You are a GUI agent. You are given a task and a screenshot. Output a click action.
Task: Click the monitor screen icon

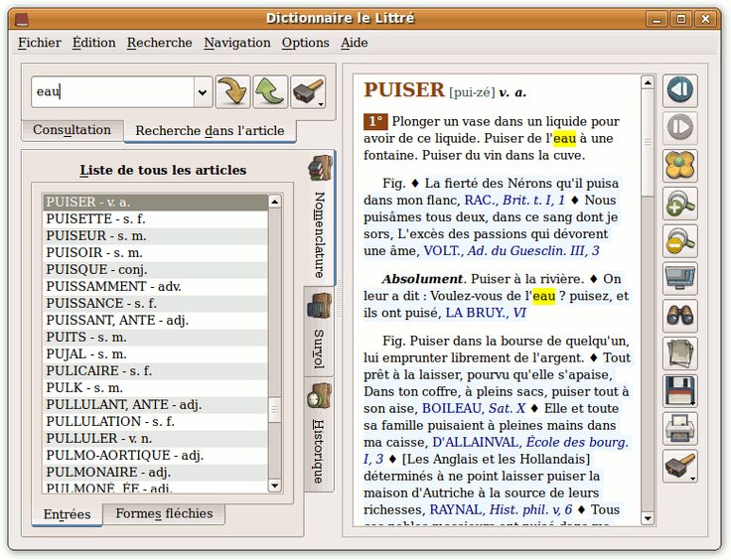pos(680,278)
